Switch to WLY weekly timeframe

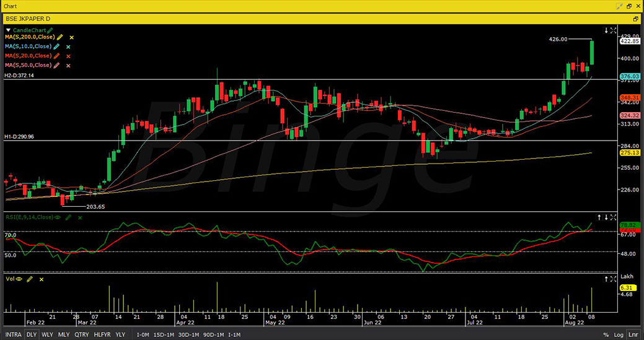47,334
